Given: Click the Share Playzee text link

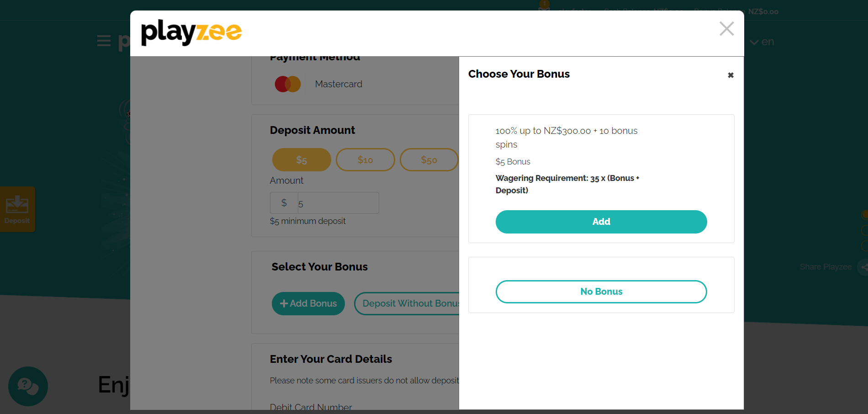Looking at the screenshot, I should [x=826, y=267].
